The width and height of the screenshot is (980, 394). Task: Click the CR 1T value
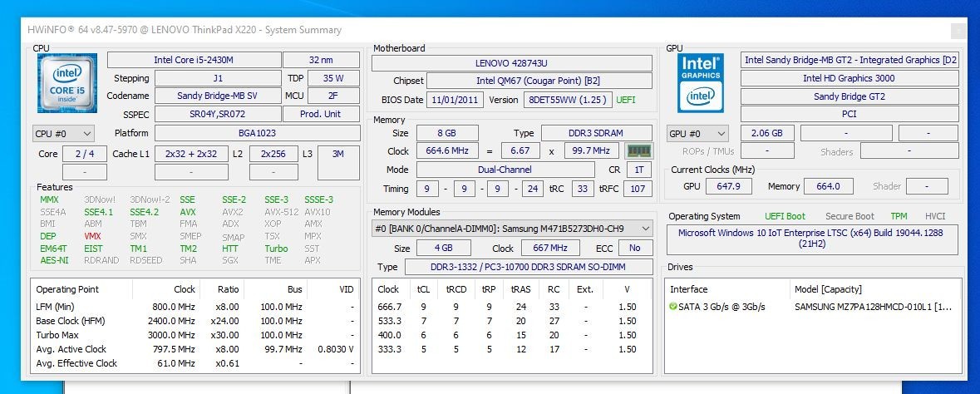(x=638, y=170)
